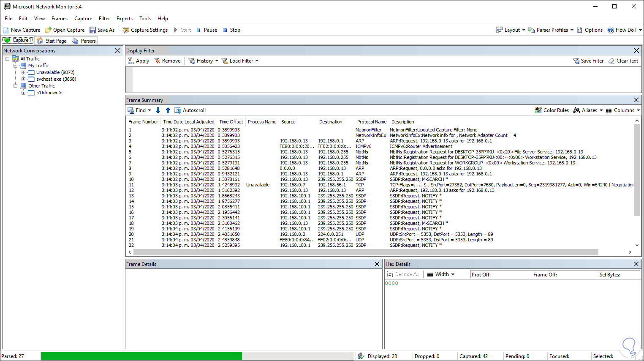Open the Experts menu

(125, 19)
